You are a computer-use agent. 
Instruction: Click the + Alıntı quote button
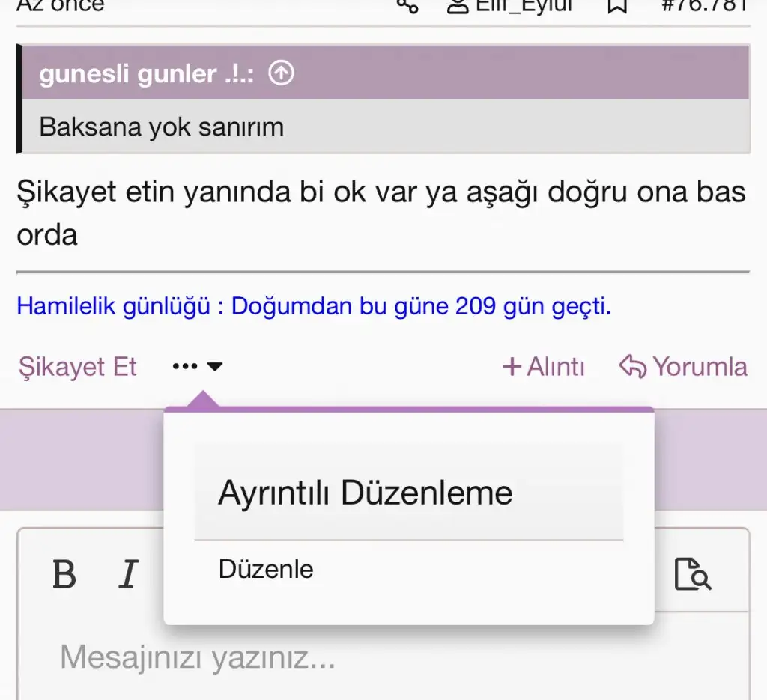[x=544, y=367]
